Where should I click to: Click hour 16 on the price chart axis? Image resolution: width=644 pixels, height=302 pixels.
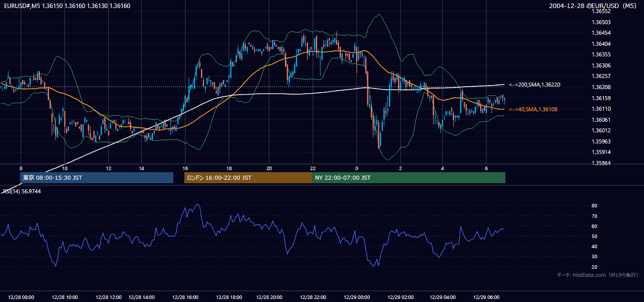pos(185,168)
